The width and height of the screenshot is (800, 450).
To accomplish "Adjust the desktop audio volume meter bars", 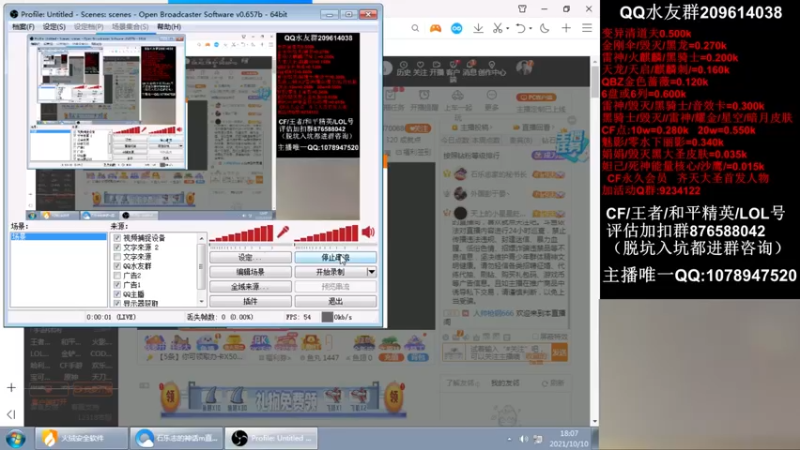I will [327, 234].
